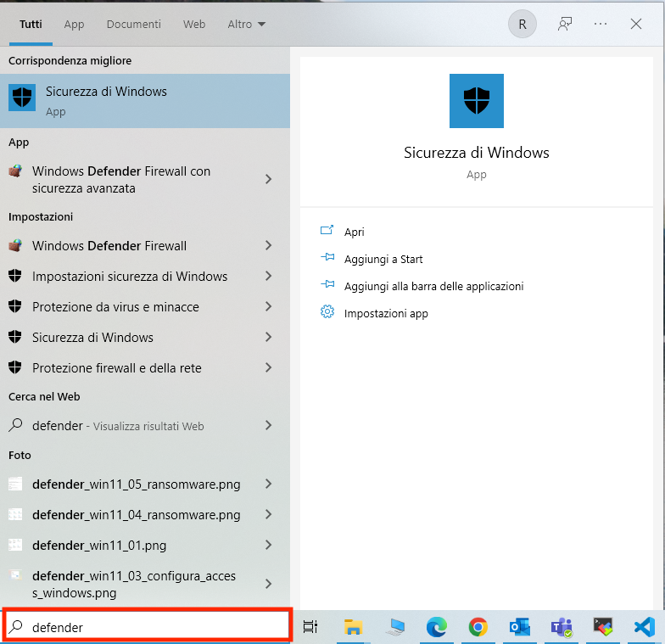Click the Sicurezza di Windows shield icon in best match
This screenshot has height=644, width=665.
[22, 98]
